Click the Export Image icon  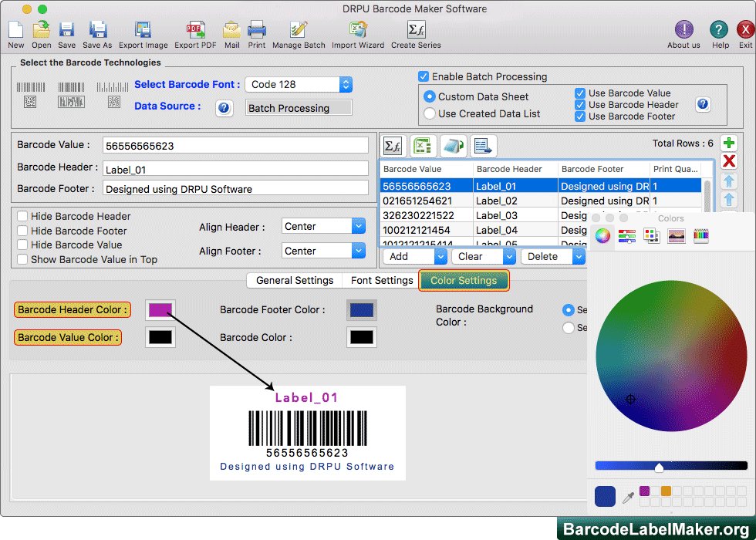[143, 30]
